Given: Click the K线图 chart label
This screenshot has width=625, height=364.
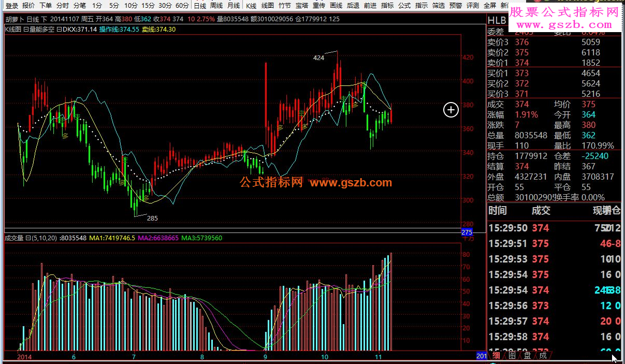Looking at the screenshot, I should point(13,30).
